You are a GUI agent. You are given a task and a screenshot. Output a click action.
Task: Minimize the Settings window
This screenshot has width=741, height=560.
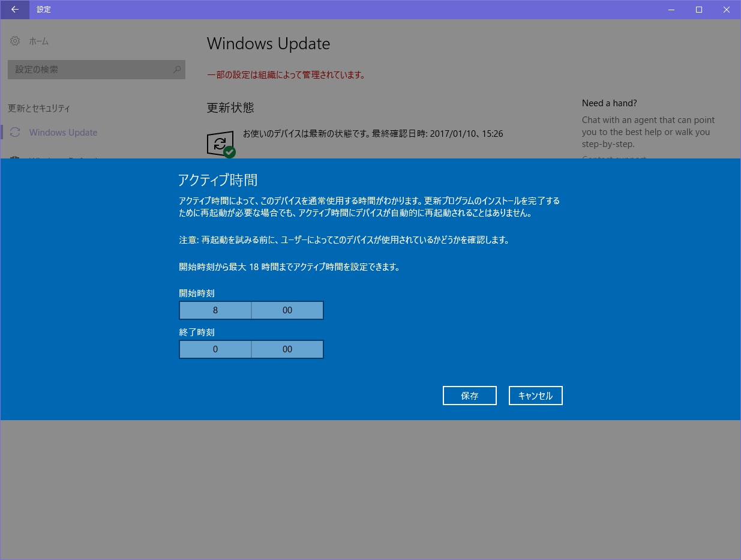[671, 10]
